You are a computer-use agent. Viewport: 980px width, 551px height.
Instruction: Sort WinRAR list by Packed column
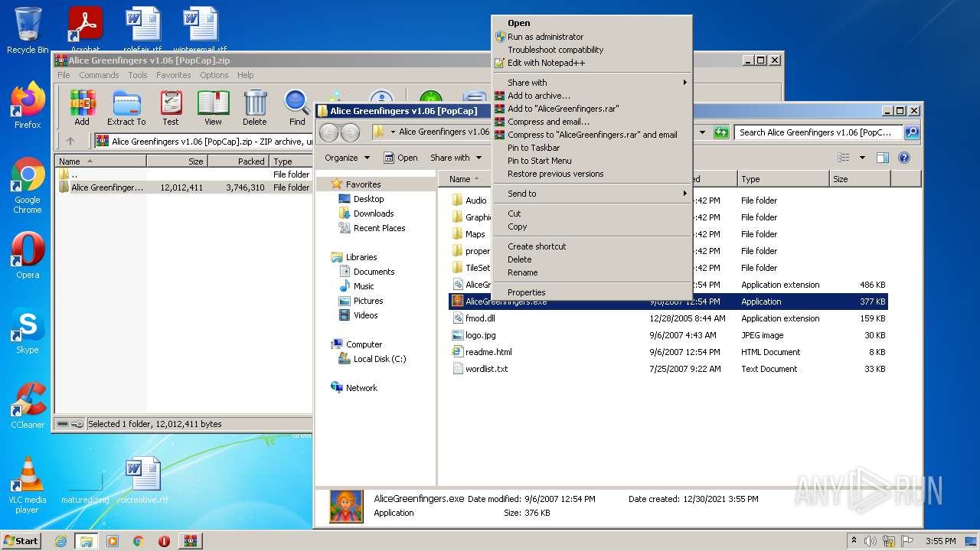[237, 161]
